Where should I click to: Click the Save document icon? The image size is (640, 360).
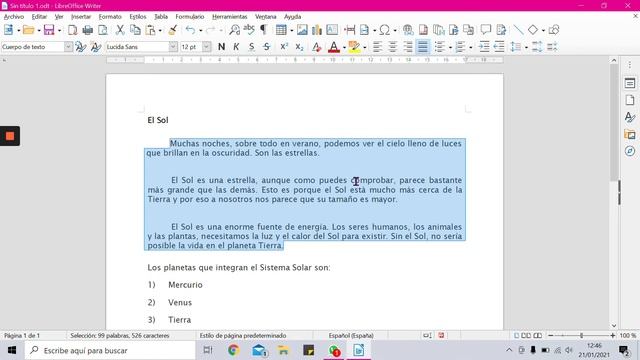[49, 30]
